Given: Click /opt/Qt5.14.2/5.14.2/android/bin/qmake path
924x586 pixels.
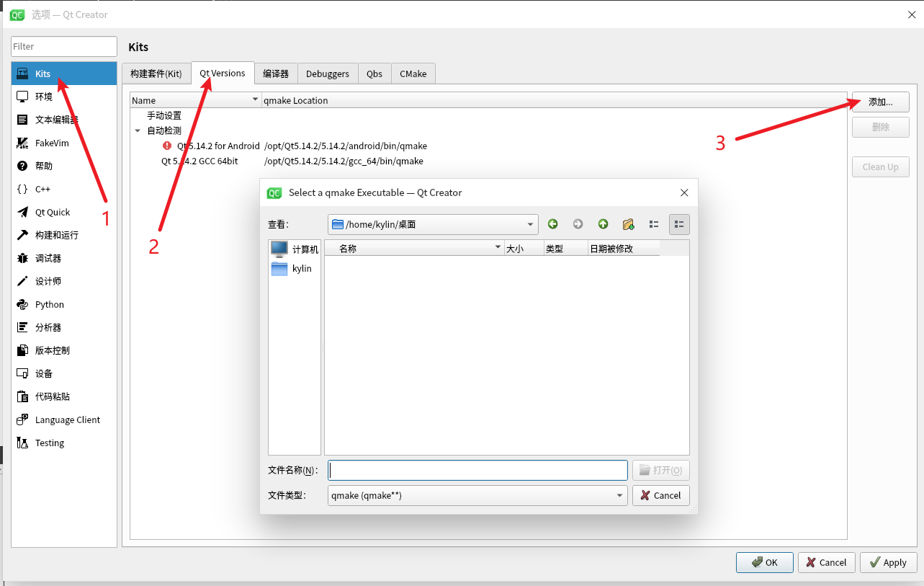Looking at the screenshot, I should pos(346,146).
